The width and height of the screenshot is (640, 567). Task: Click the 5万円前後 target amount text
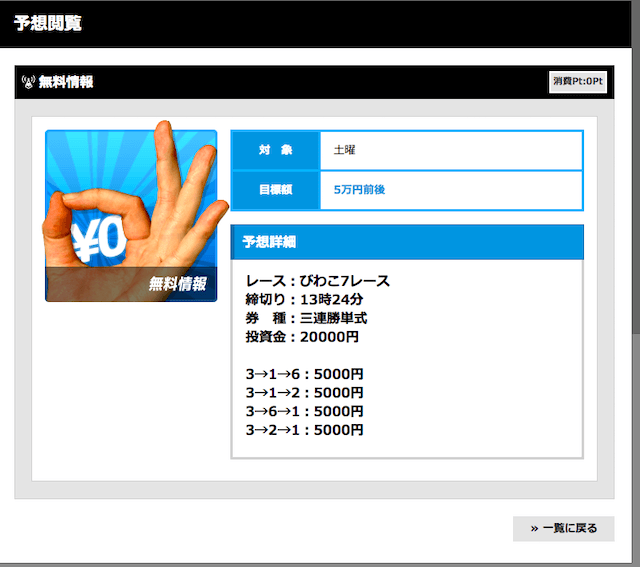[358, 189]
